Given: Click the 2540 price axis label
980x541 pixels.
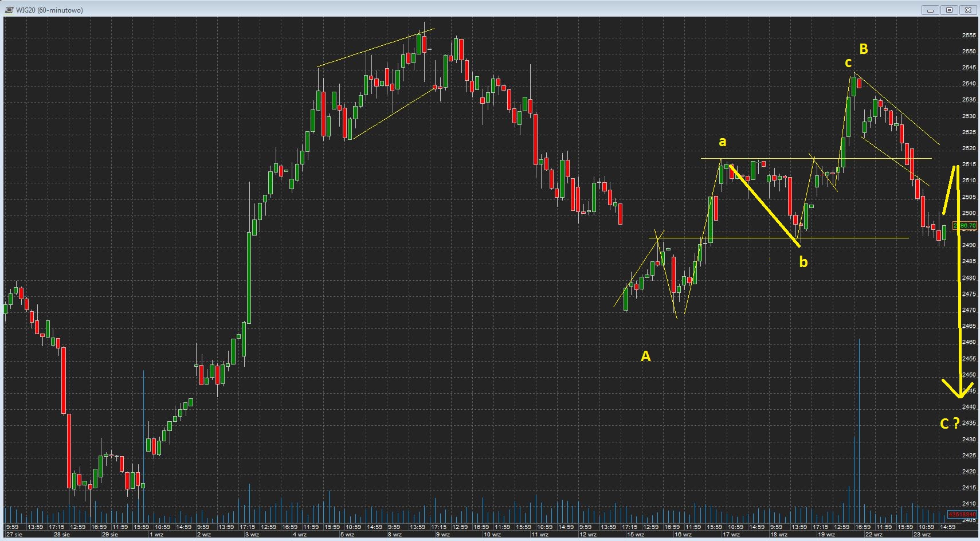Looking at the screenshot, I should [x=969, y=84].
